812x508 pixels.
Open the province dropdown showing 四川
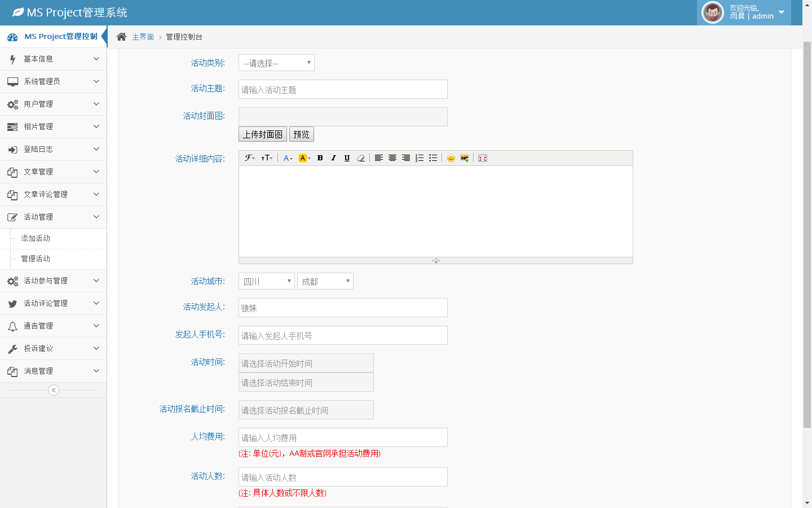(266, 281)
